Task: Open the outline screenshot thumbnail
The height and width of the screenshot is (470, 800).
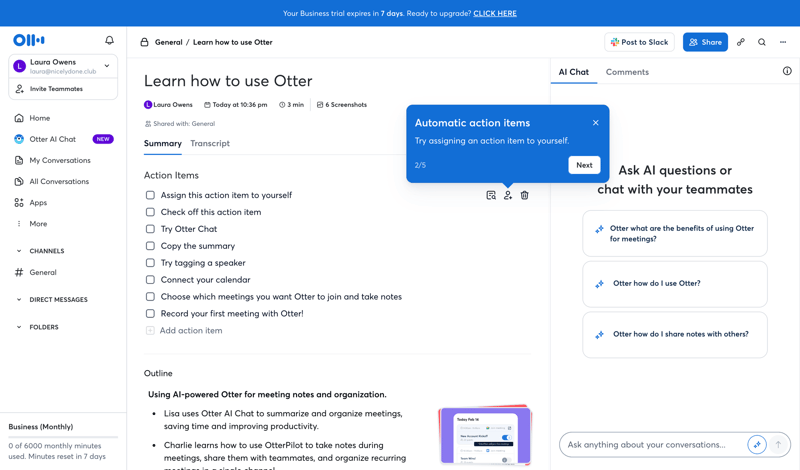Action: (485, 435)
